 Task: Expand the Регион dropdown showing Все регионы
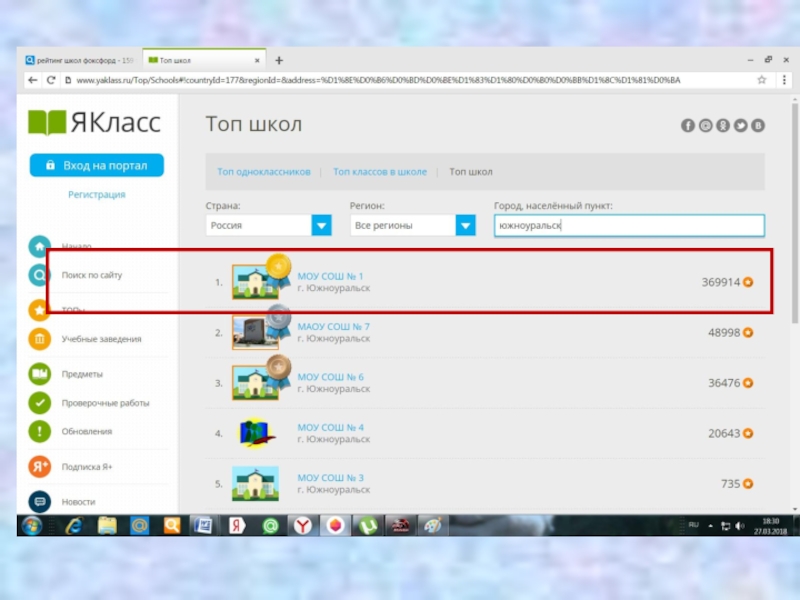[x=465, y=226]
